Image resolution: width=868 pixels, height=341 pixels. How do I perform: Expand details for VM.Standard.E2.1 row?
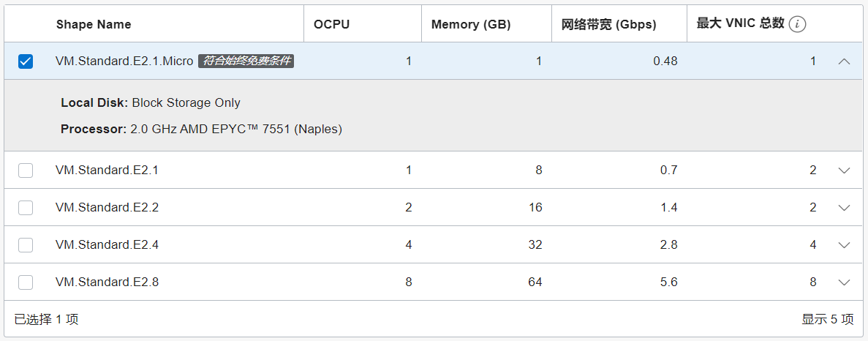pos(844,170)
